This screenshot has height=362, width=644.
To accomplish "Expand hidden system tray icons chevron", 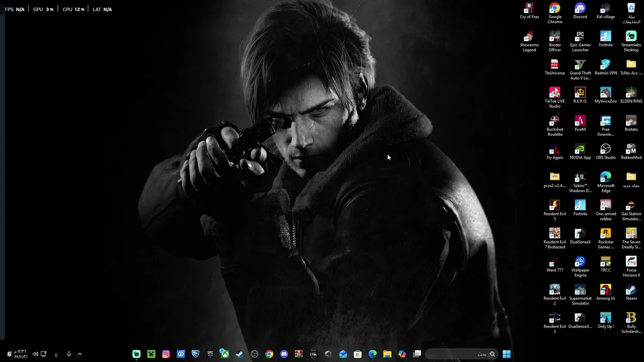I will (x=79, y=354).
